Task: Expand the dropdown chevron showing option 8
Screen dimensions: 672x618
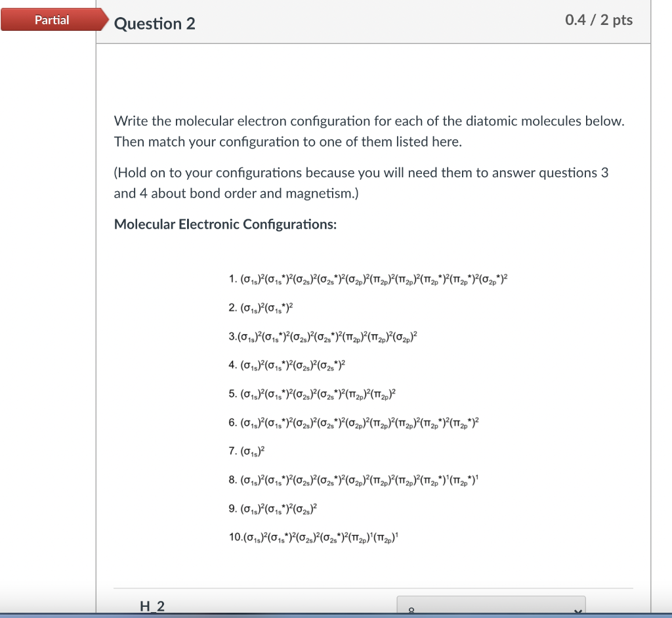Action: point(577,610)
